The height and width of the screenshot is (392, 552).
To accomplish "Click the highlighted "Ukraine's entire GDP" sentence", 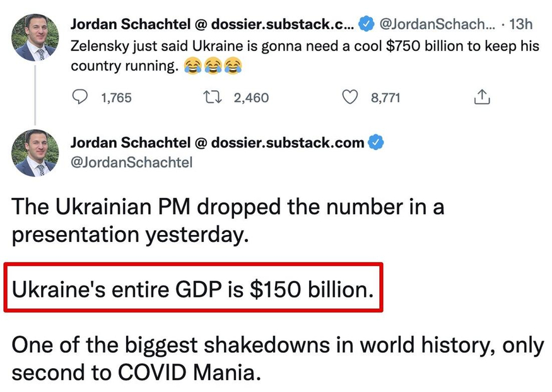I will click(192, 289).
